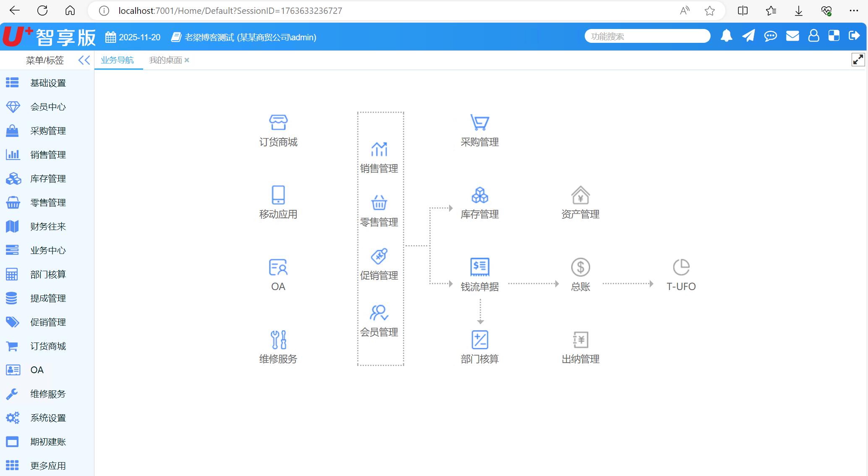Open the T-UFO pie chart icon
The width and height of the screenshot is (868, 476).
pyautogui.click(x=681, y=267)
